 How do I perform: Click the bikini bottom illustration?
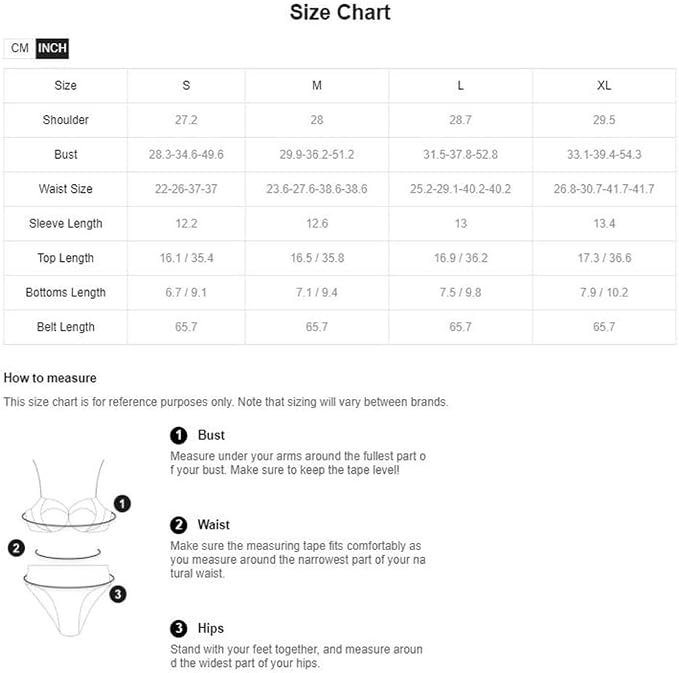[69, 600]
